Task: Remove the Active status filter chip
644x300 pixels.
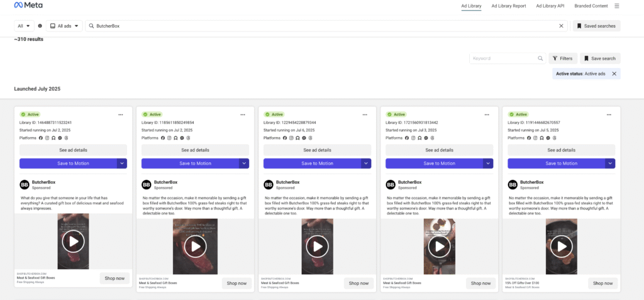Action: click(x=614, y=74)
